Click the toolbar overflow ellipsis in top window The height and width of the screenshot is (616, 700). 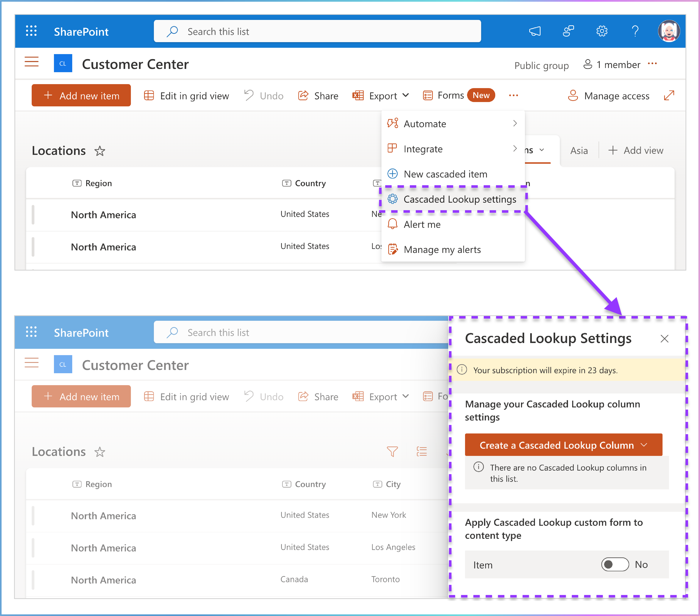[513, 96]
